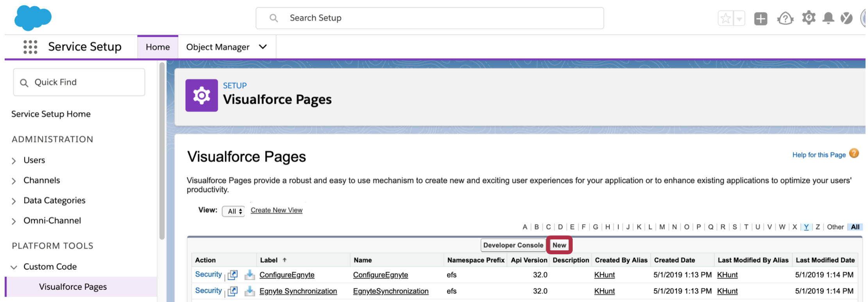
Task: Show All pages in alphabet filter
Action: pyautogui.click(x=855, y=227)
